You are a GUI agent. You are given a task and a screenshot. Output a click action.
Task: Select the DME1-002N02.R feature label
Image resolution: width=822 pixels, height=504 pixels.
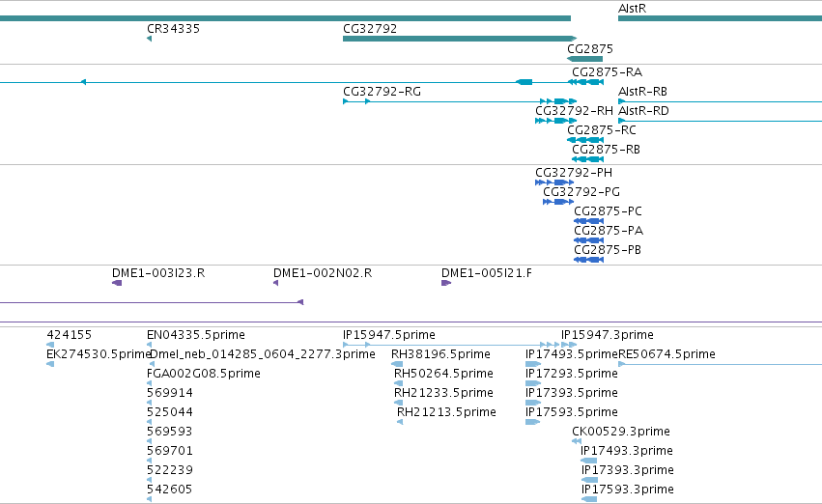click(x=323, y=273)
